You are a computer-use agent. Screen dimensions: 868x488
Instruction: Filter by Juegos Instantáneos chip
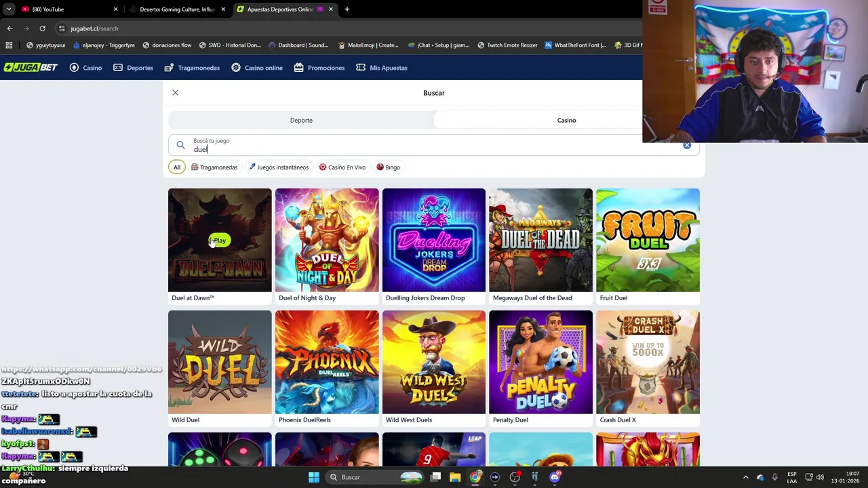[x=279, y=167]
